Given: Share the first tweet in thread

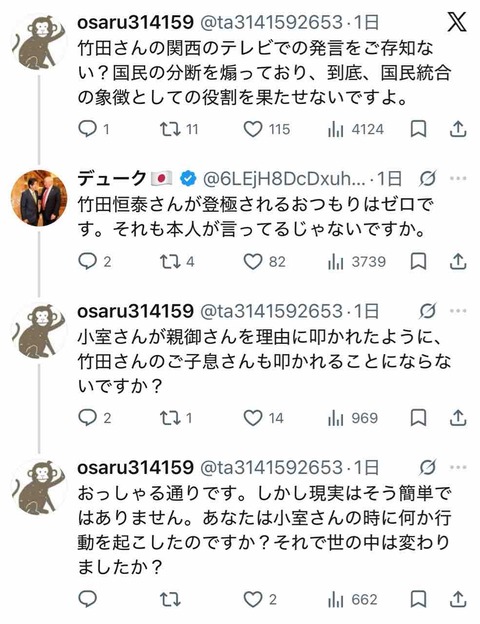Looking at the screenshot, I should (x=458, y=129).
